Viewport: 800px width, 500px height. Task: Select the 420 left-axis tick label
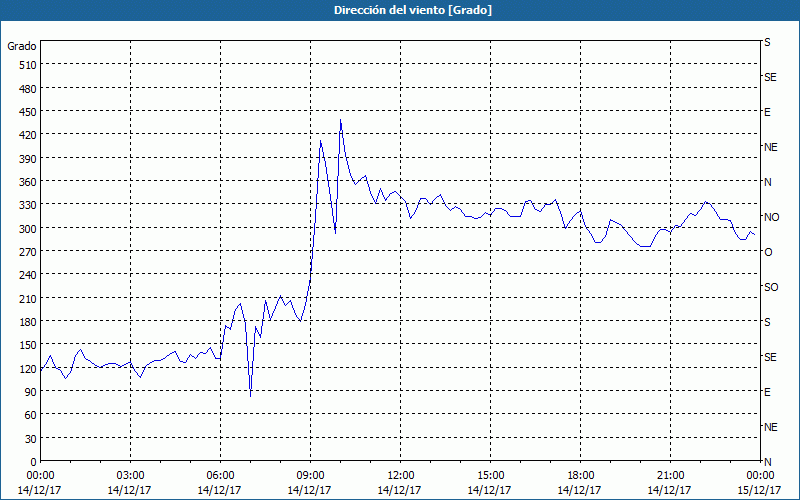28,135
